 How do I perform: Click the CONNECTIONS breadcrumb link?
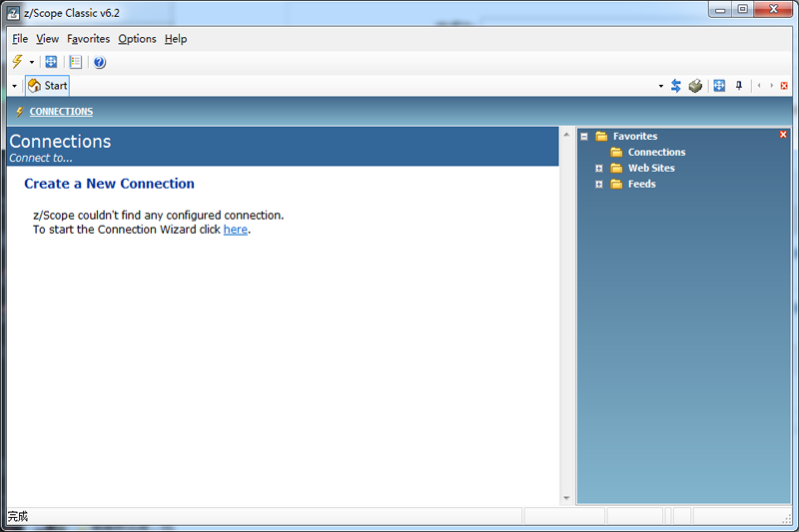[x=61, y=112]
